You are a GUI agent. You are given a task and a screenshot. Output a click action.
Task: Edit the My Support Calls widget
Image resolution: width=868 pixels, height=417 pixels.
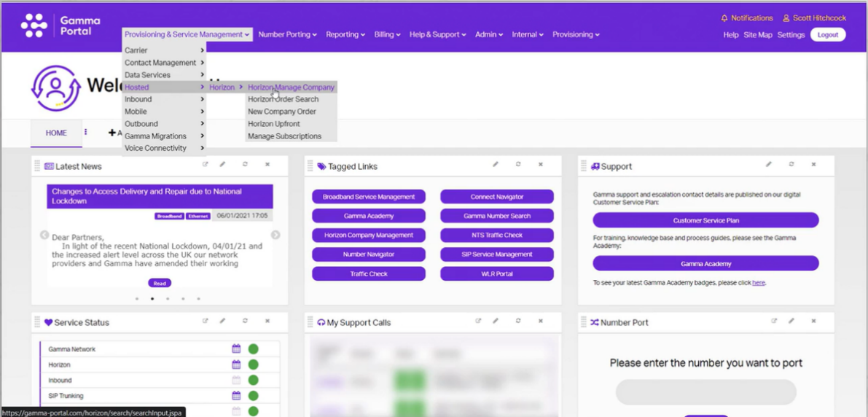tap(496, 321)
